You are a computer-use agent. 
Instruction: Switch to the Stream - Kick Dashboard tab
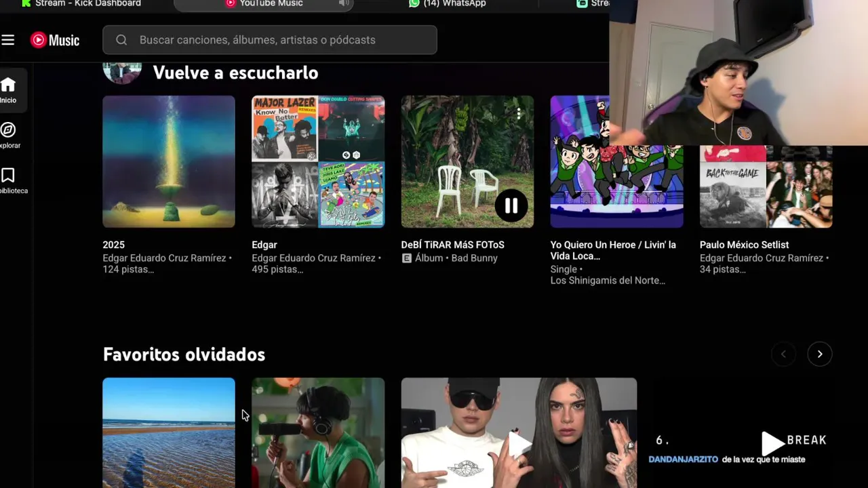coord(81,3)
